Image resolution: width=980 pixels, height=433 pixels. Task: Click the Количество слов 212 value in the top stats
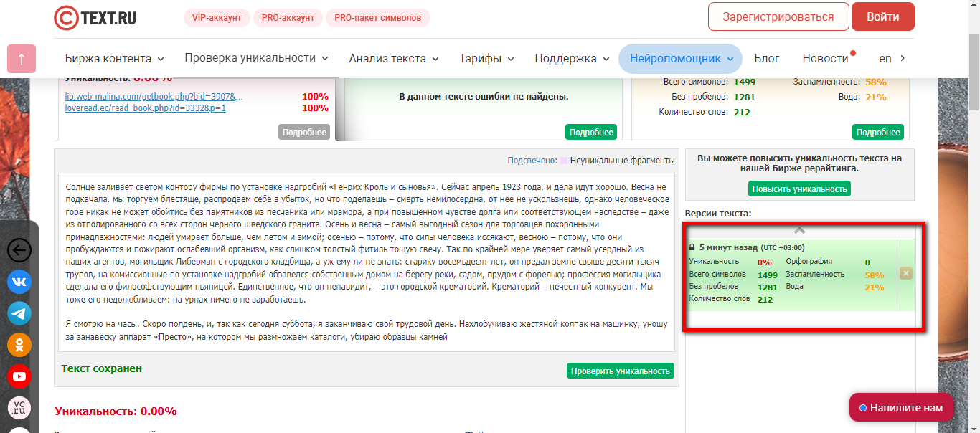pyautogui.click(x=743, y=113)
